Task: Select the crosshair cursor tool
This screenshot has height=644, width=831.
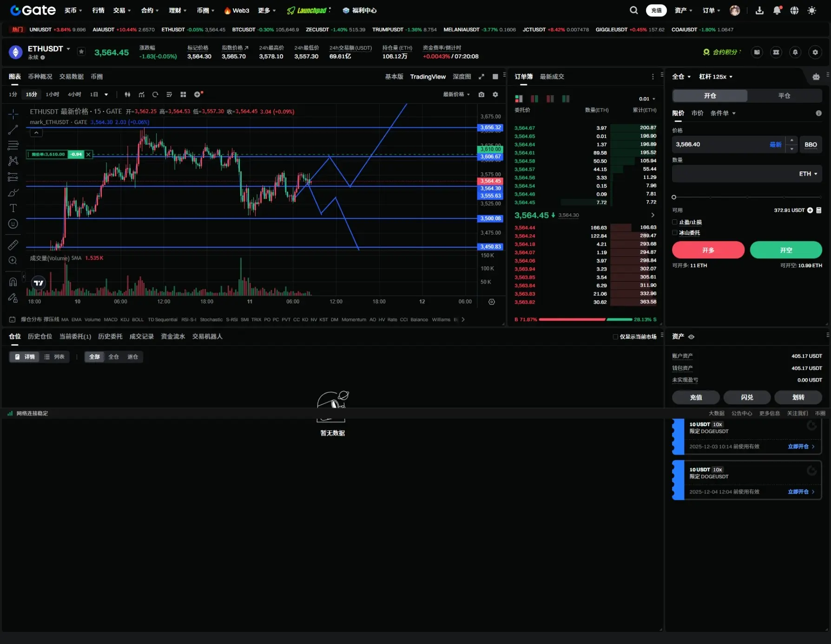Action: [13, 114]
